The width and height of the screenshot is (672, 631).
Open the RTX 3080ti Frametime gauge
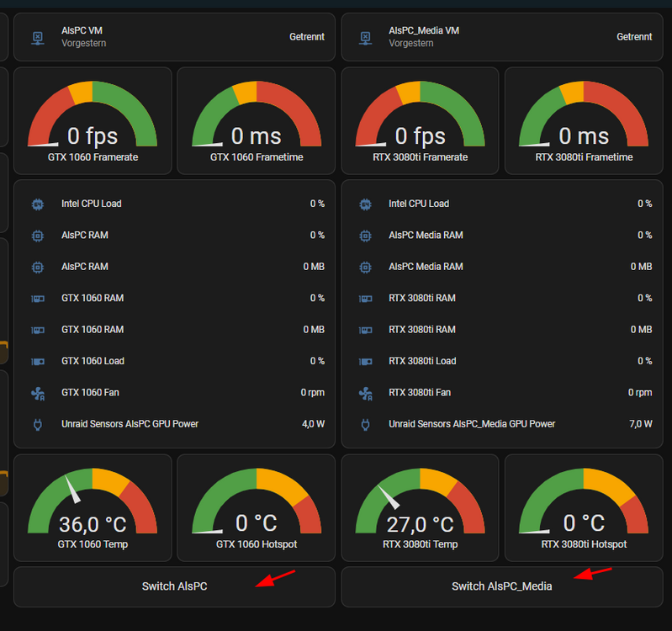pos(584,121)
